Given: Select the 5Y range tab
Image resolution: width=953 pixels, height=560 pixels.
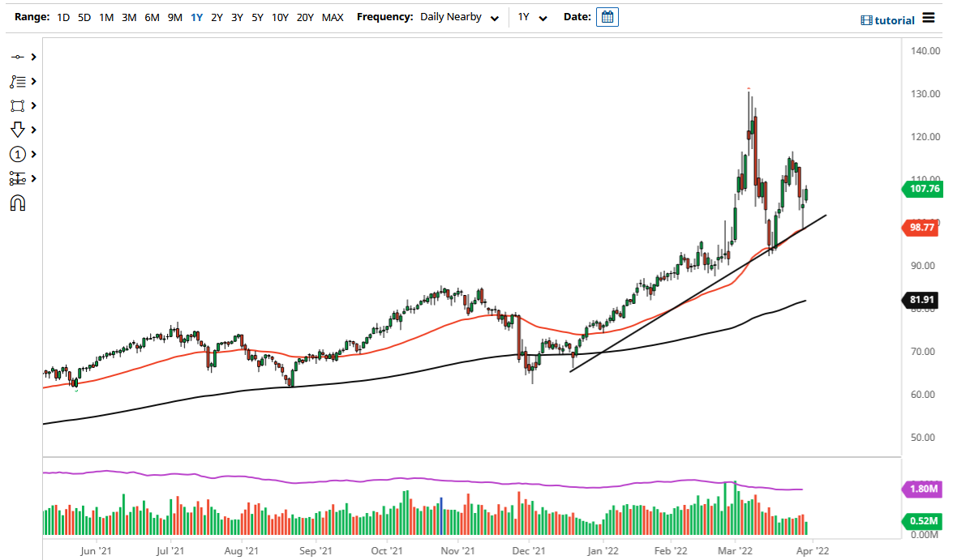Looking at the screenshot, I should tap(257, 16).
